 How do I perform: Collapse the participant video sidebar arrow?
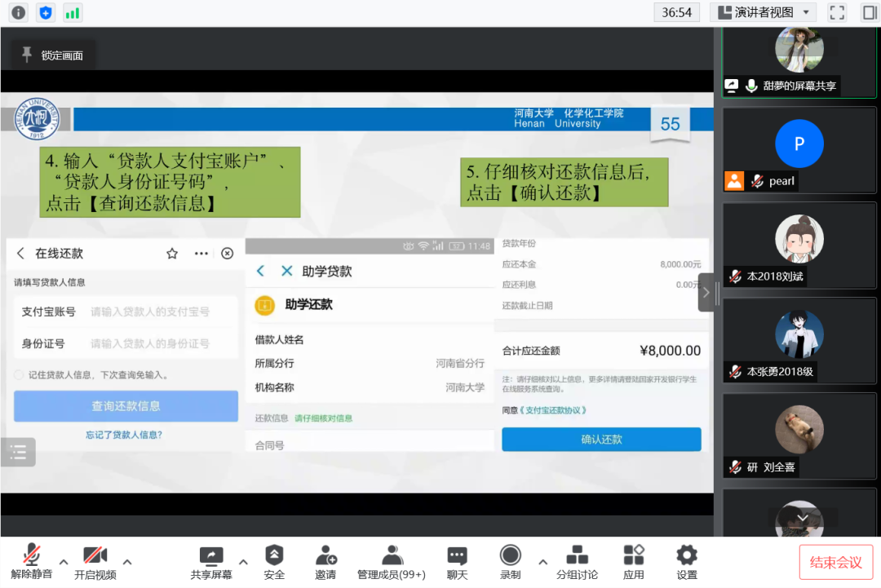pos(706,293)
